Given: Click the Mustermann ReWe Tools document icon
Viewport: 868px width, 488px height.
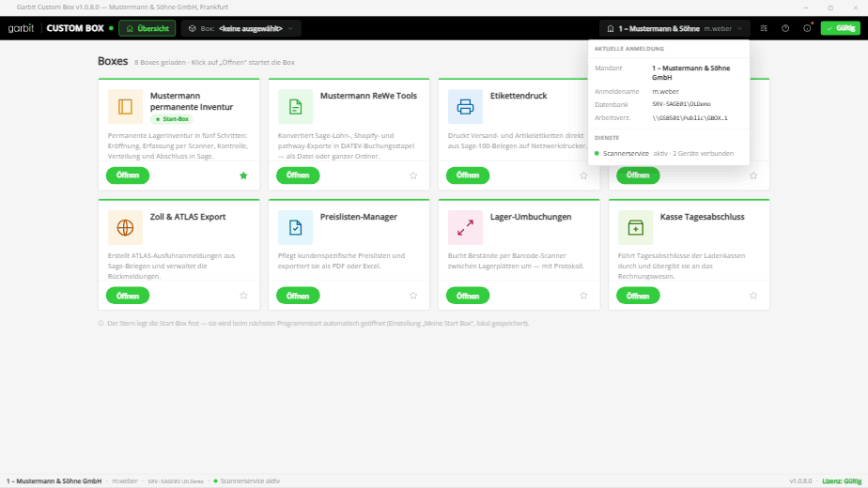Looking at the screenshot, I should coord(295,107).
